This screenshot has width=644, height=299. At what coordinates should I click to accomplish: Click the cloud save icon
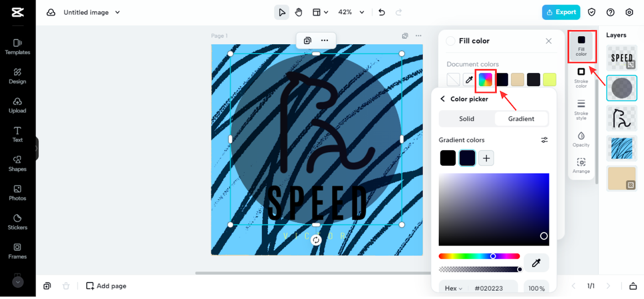(x=51, y=13)
